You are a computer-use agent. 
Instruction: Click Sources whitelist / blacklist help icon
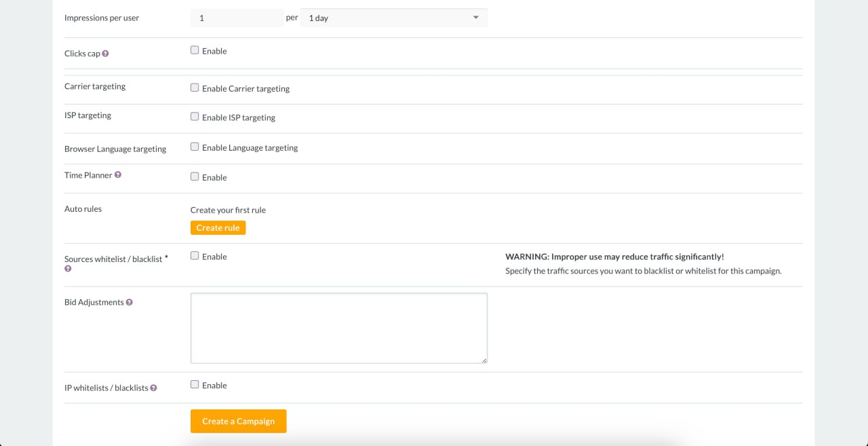(68, 269)
